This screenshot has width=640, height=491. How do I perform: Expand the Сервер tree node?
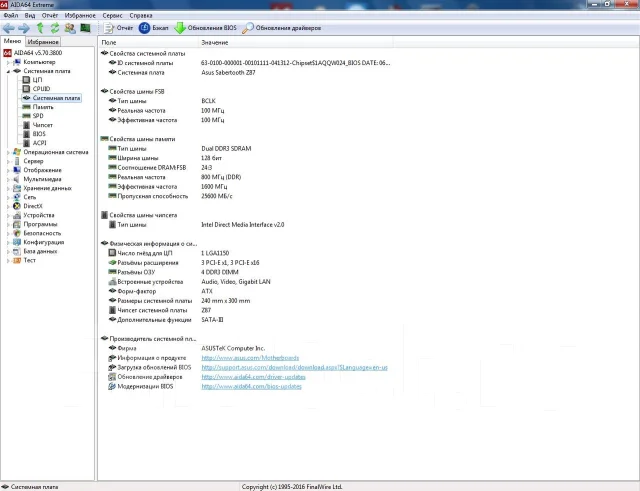point(8,161)
